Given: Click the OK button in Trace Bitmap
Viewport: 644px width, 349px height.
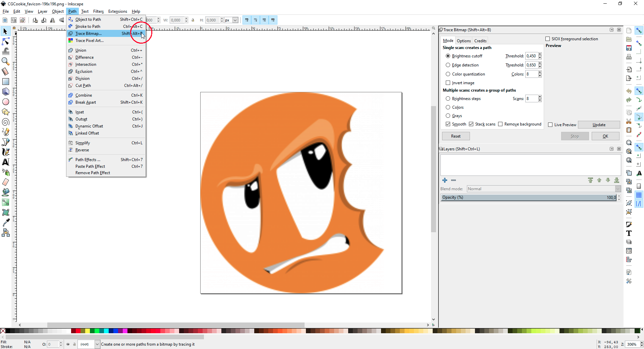Looking at the screenshot, I should point(605,136).
